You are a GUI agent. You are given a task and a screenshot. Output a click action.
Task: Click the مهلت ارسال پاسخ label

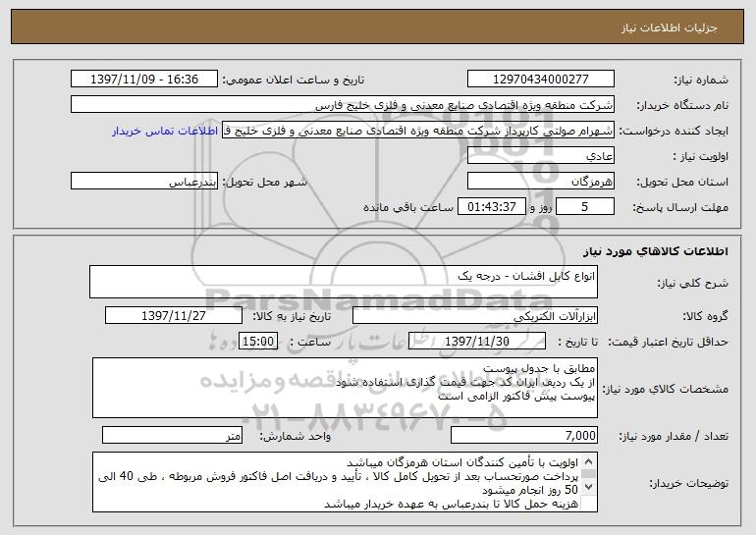tap(680, 208)
